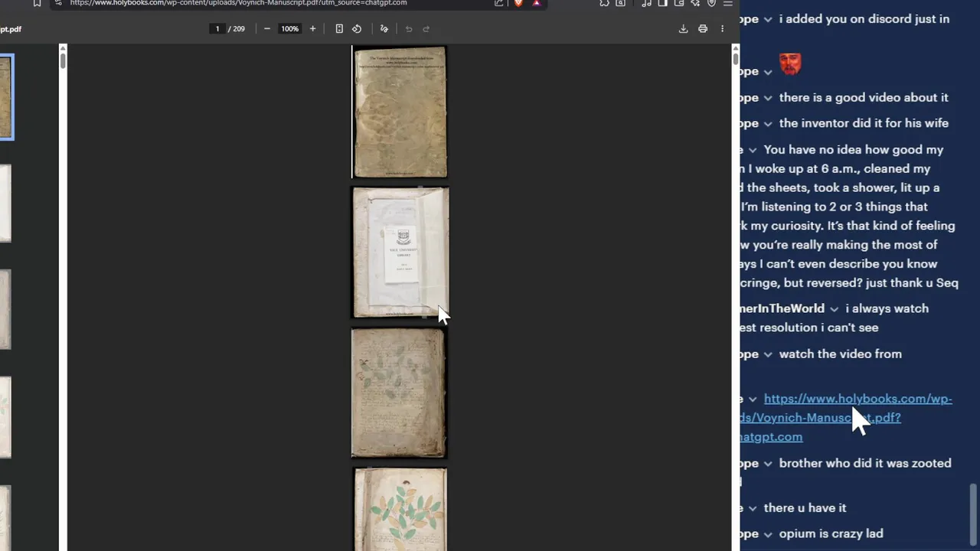
Task: Click the redo arrow in PDF toolbar
Action: [x=426, y=28]
